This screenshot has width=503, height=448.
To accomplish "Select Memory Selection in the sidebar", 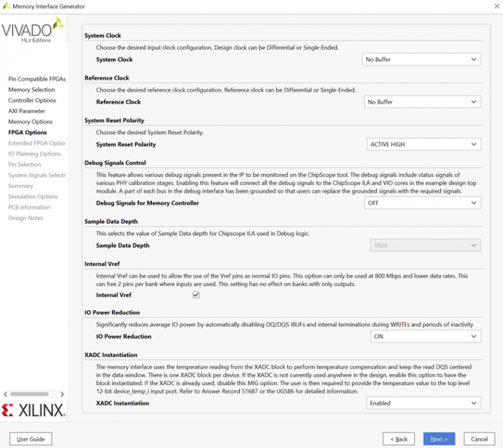I will pos(31,90).
